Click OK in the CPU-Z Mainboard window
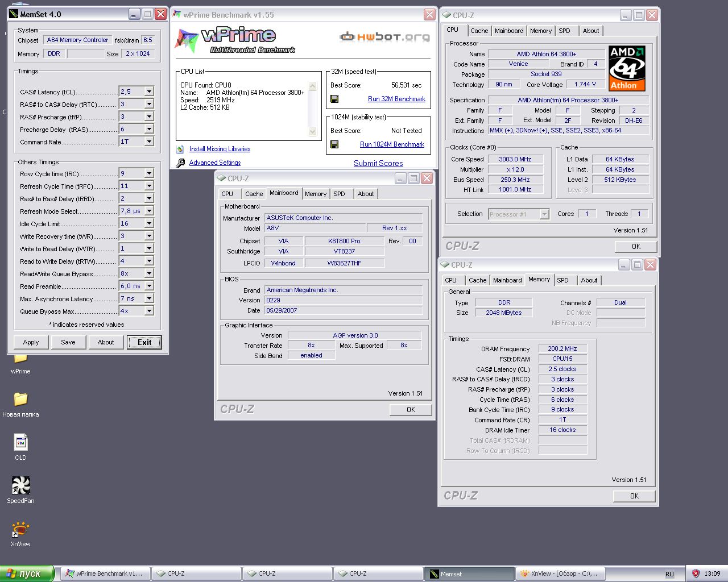This screenshot has width=728, height=582. point(411,409)
